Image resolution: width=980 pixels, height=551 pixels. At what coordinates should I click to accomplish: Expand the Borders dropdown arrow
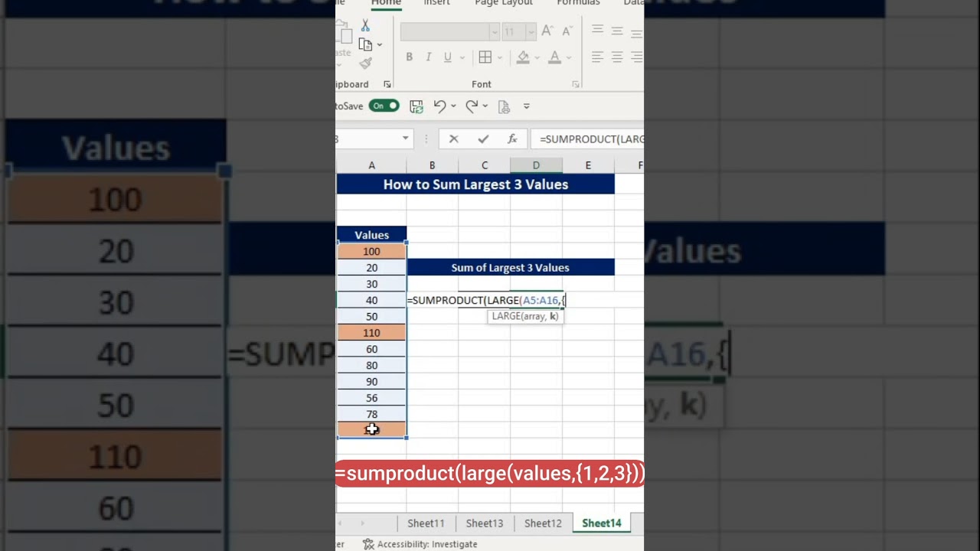(499, 57)
